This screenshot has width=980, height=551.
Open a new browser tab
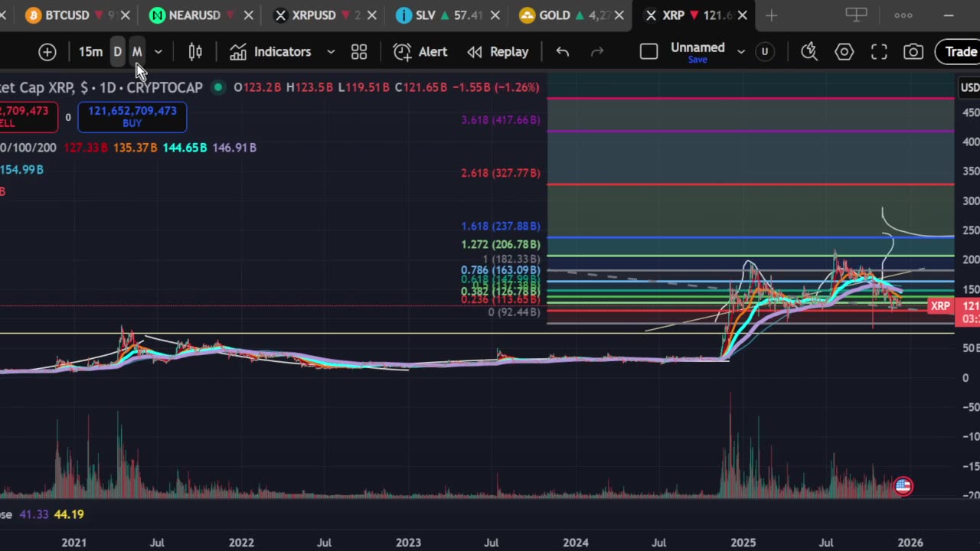771,15
